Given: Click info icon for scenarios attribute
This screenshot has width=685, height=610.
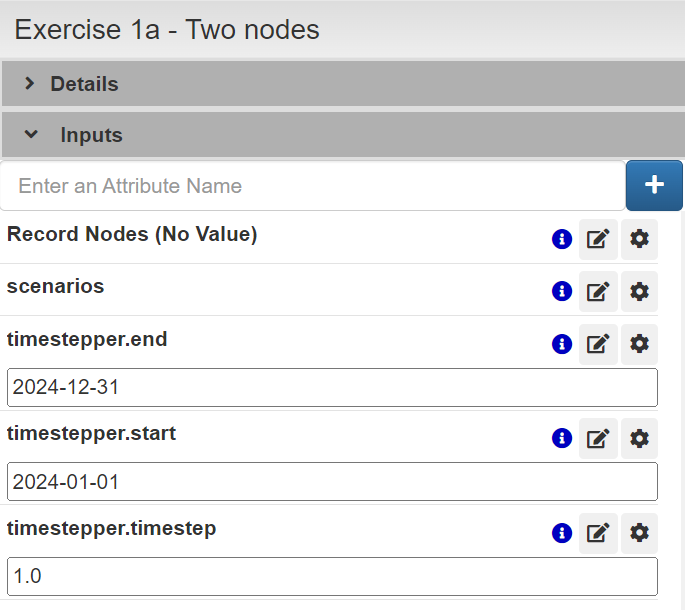Looking at the screenshot, I should tap(562, 291).
